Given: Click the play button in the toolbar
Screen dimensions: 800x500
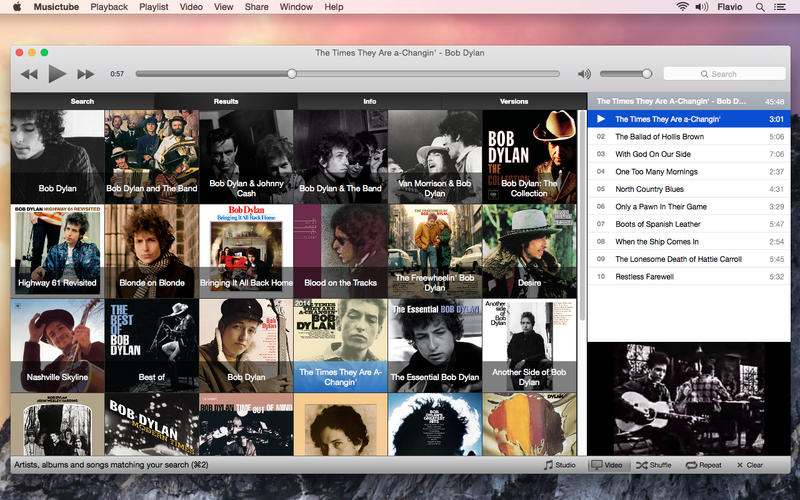Looking at the screenshot, I should point(57,73).
